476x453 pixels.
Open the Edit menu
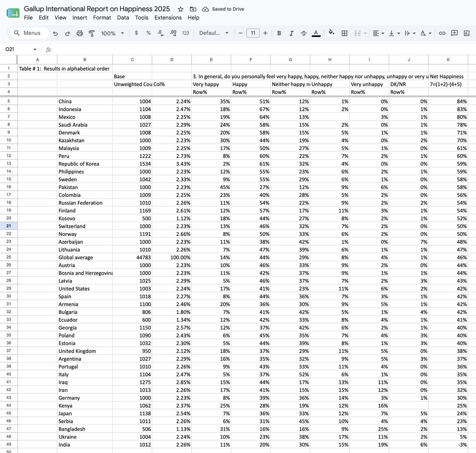click(44, 17)
